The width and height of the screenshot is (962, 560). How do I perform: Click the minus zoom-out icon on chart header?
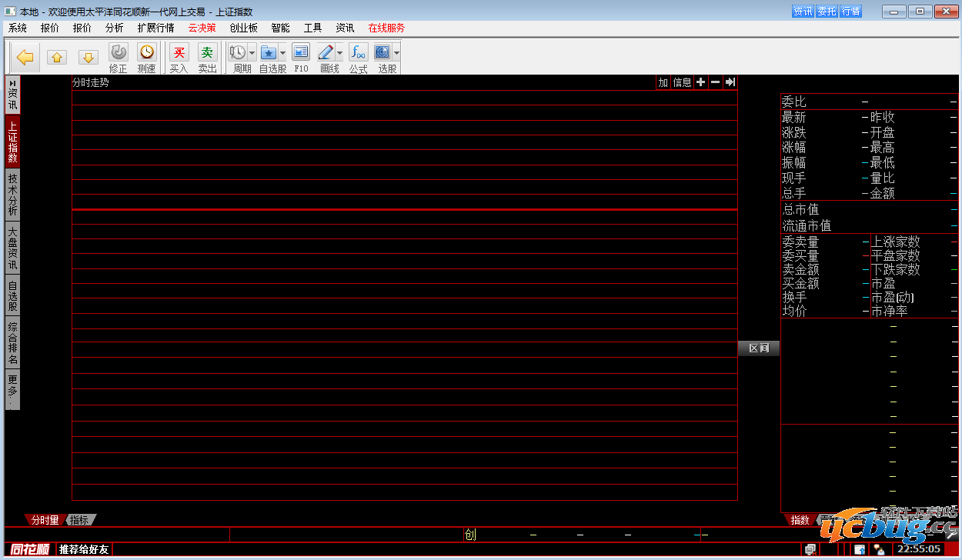715,82
